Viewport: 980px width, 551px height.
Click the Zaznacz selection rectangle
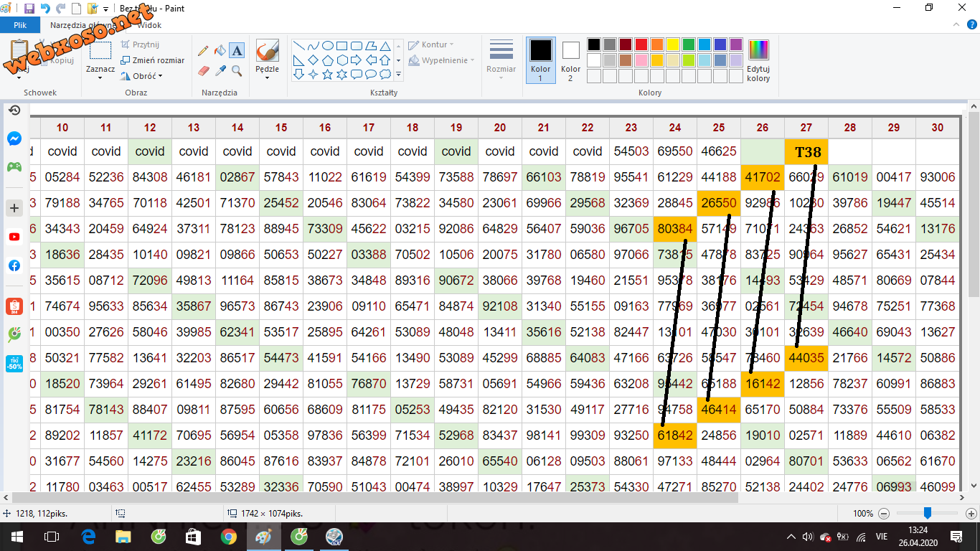(100, 50)
